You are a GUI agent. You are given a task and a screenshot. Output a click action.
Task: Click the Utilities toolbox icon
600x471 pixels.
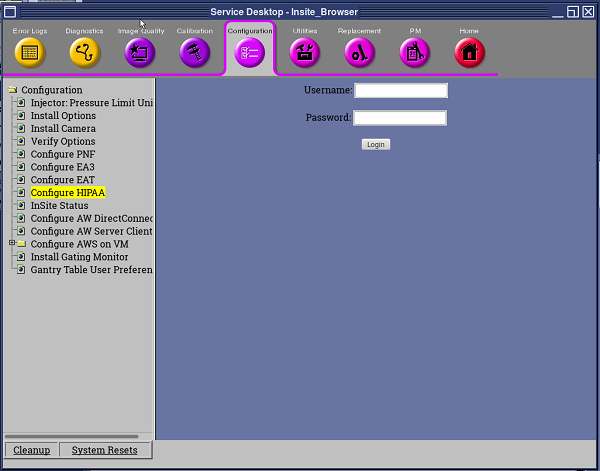click(x=305, y=53)
